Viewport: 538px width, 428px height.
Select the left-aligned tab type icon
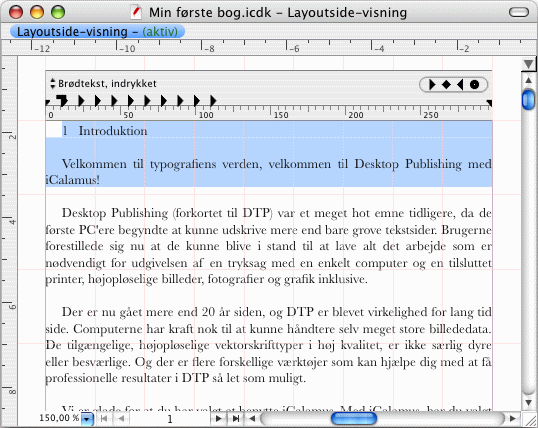[432, 84]
